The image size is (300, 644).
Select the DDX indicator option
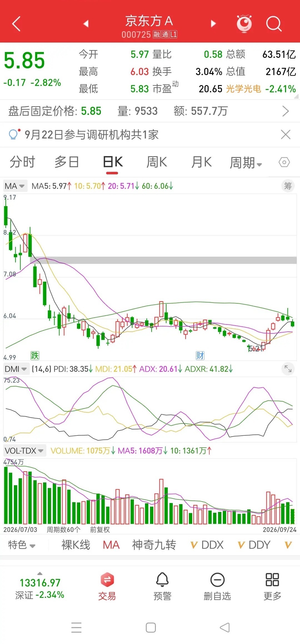207,545
